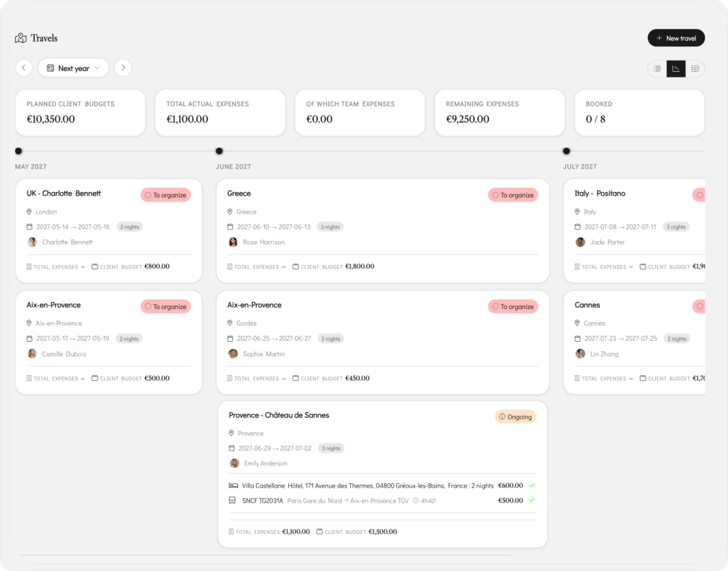Click To organize status on UK - Charlotte Bennett

pos(166,195)
